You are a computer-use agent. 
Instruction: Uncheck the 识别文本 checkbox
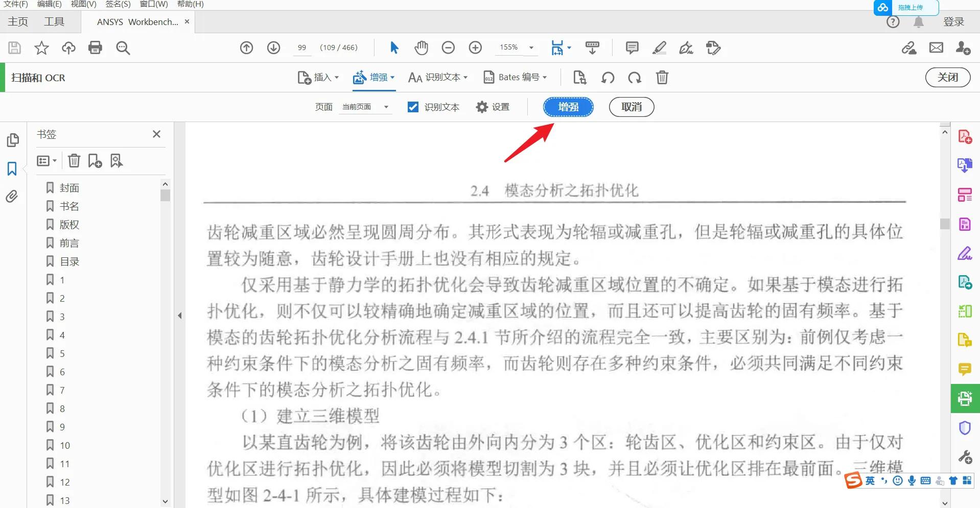[x=412, y=107]
